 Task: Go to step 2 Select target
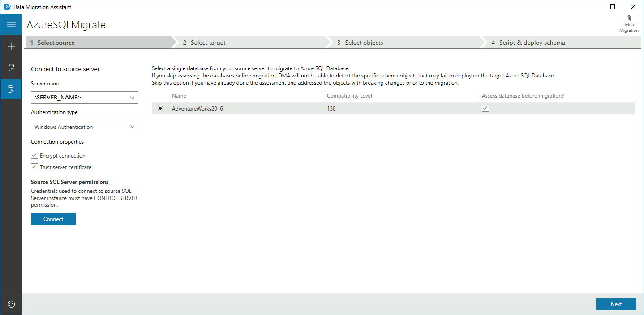pyautogui.click(x=253, y=43)
